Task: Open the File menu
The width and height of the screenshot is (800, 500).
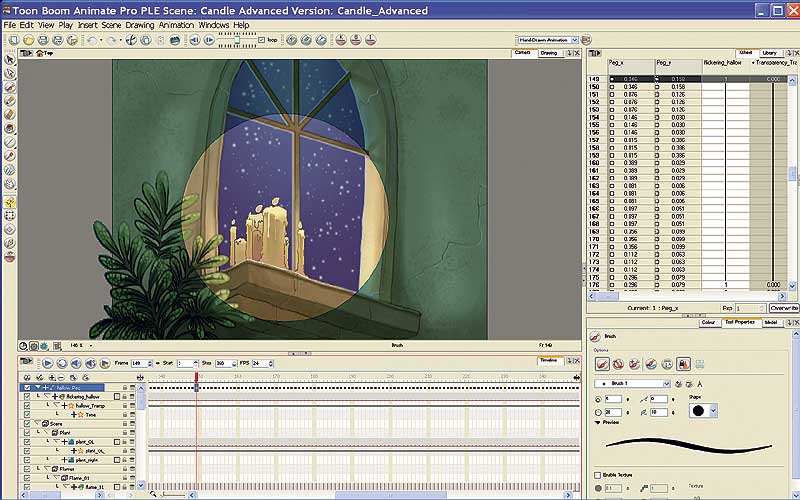Action: pos(10,25)
